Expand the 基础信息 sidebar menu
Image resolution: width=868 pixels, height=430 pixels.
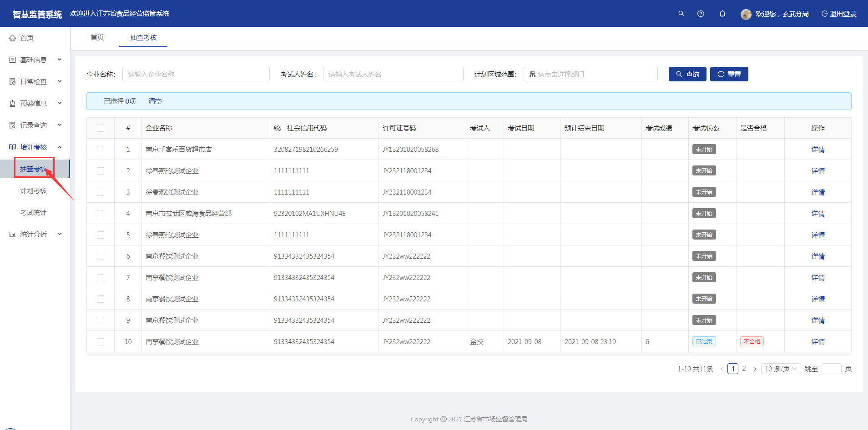(x=35, y=60)
